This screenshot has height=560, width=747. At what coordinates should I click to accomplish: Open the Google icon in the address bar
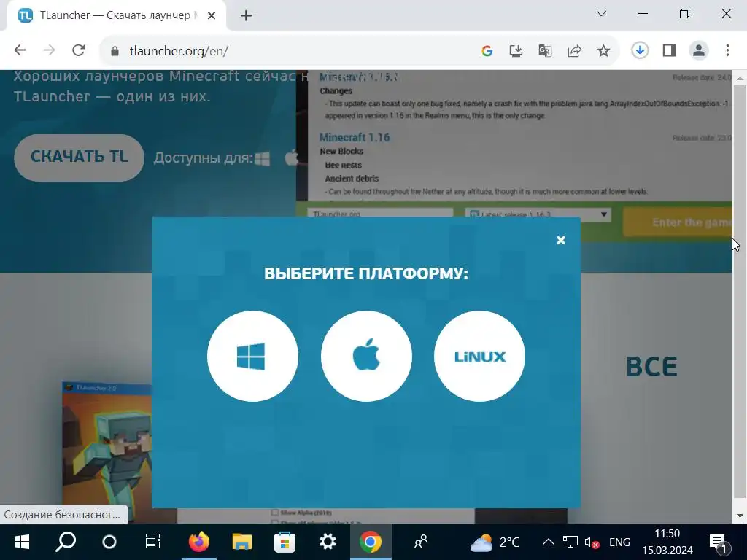(x=487, y=51)
